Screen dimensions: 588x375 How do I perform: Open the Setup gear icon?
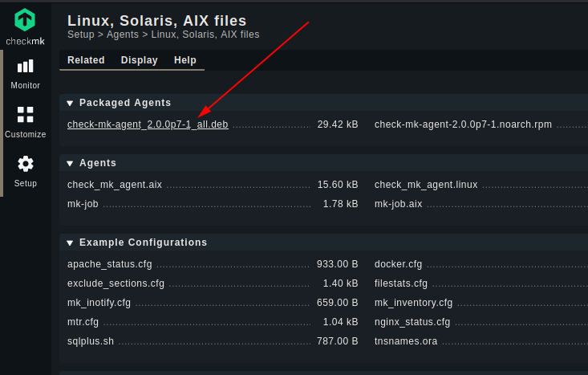[x=25, y=164]
